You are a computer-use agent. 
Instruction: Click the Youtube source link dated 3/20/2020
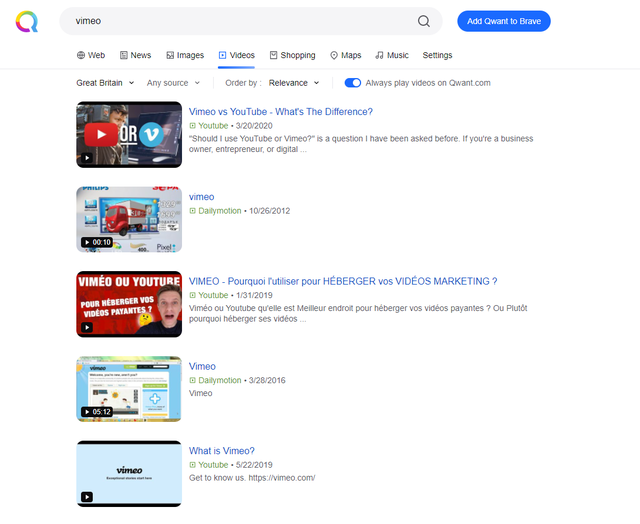pyautogui.click(x=213, y=126)
